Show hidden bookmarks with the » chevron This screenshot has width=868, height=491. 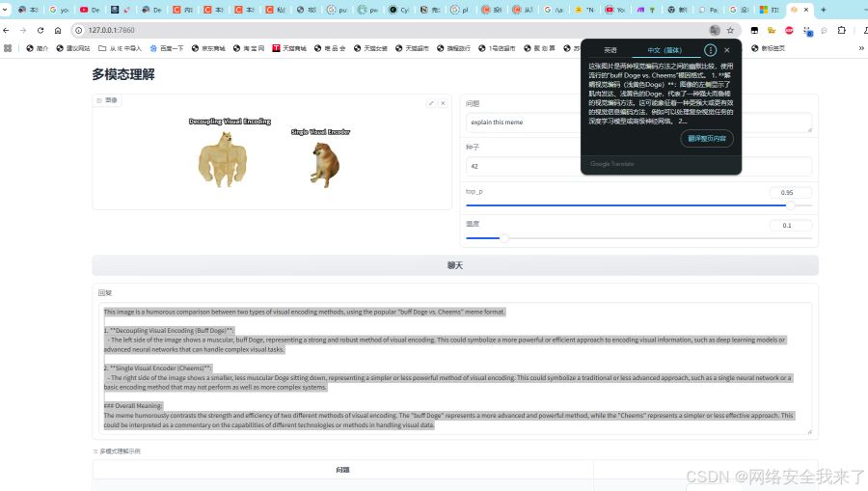pos(861,48)
